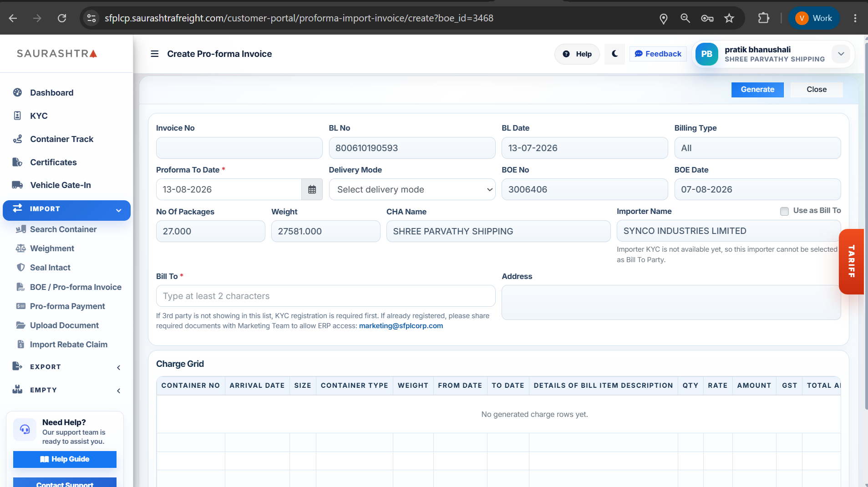Viewport: 868px width, 487px height.
Task: Switch to dark mode with moon icon
Action: coord(614,54)
